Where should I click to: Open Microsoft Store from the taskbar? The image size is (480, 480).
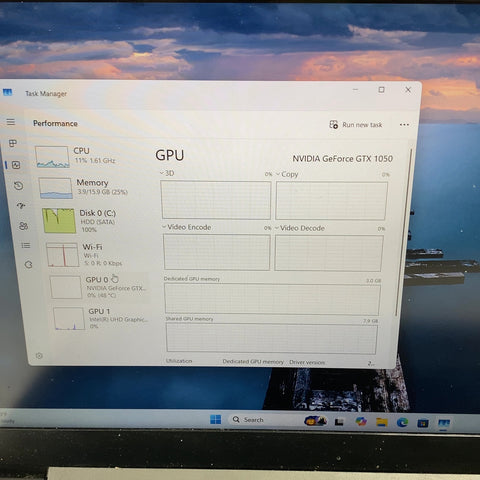click(423, 423)
